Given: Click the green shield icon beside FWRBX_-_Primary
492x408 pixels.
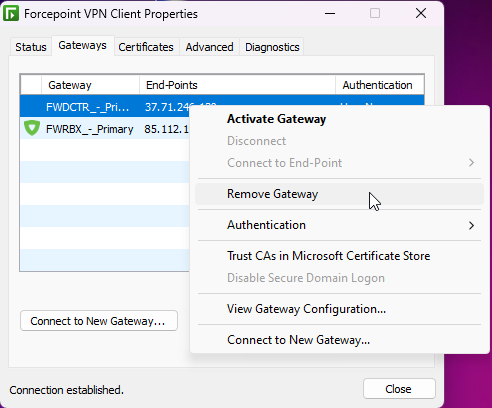Looking at the screenshot, I should click(32, 128).
